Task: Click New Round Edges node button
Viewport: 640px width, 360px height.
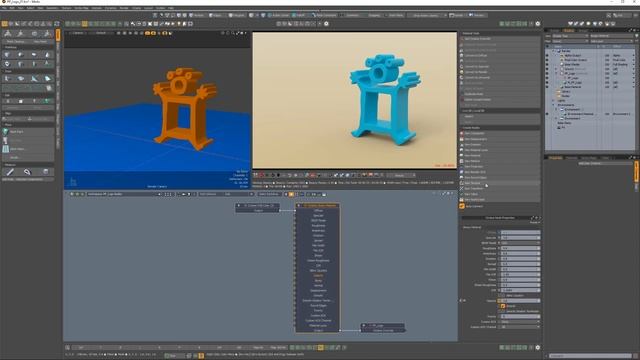Action: point(500,178)
